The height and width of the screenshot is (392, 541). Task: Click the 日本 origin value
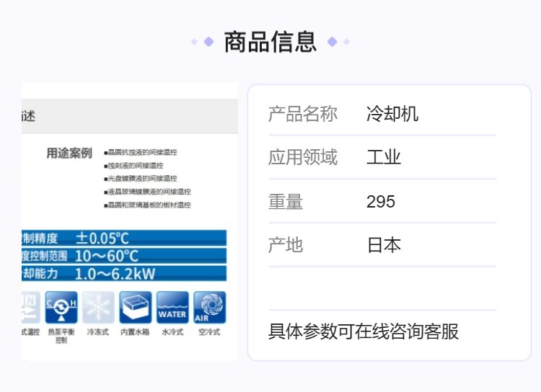(x=383, y=245)
